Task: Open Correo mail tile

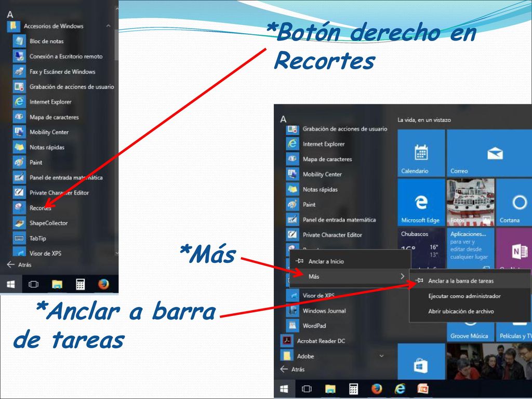Action: (489, 153)
